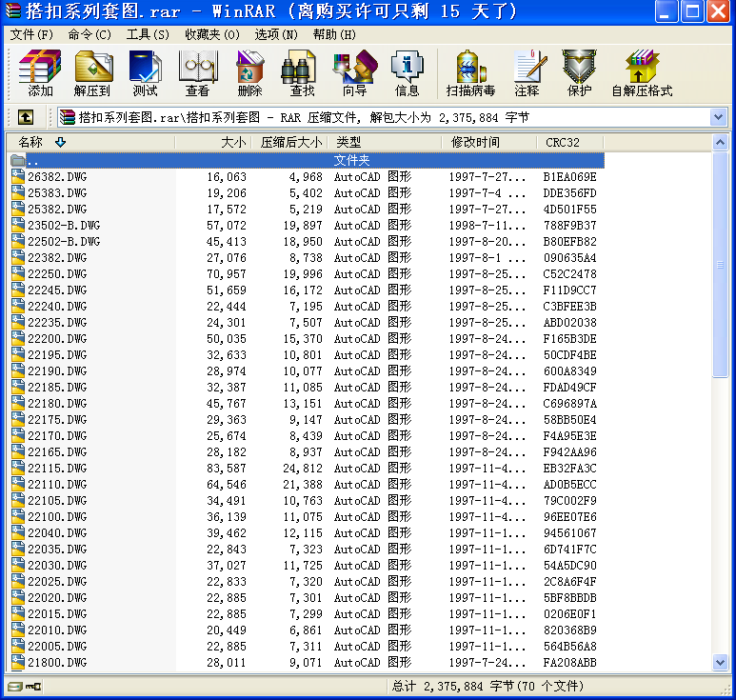Click date 1998-7-11 of 23502-B.DWG
The image size is (736, 700).
[487, 225]
